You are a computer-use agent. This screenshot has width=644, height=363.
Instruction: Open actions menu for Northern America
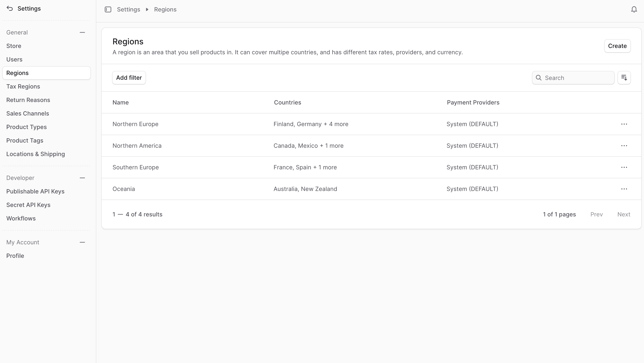click(624, 146)
